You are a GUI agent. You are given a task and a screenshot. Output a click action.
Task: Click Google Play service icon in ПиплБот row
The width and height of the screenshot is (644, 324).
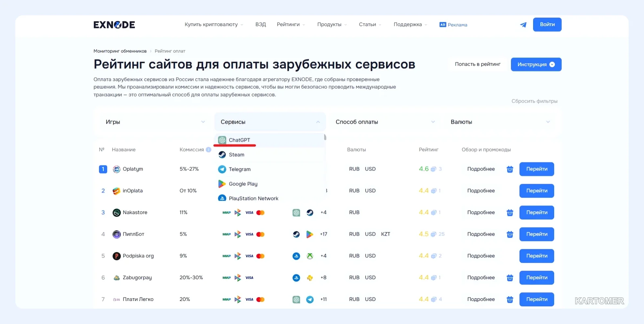tap(310, 234)
